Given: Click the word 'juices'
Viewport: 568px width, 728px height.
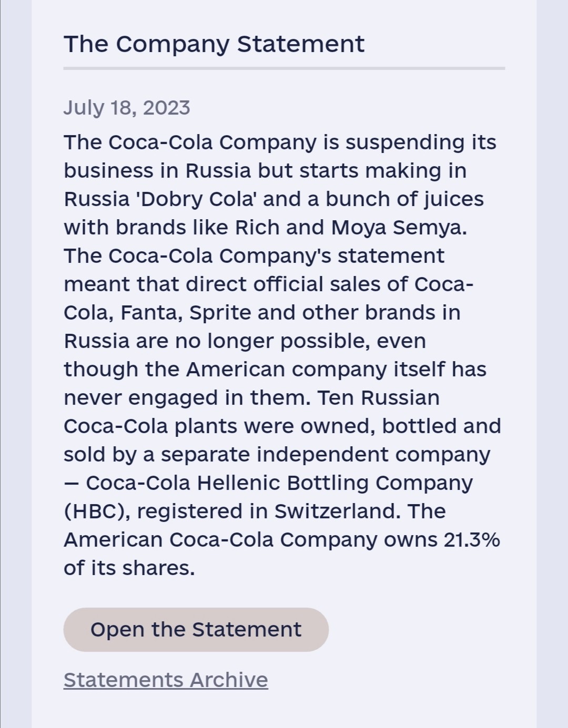Looking at the screenshot, I should (454, 199).
